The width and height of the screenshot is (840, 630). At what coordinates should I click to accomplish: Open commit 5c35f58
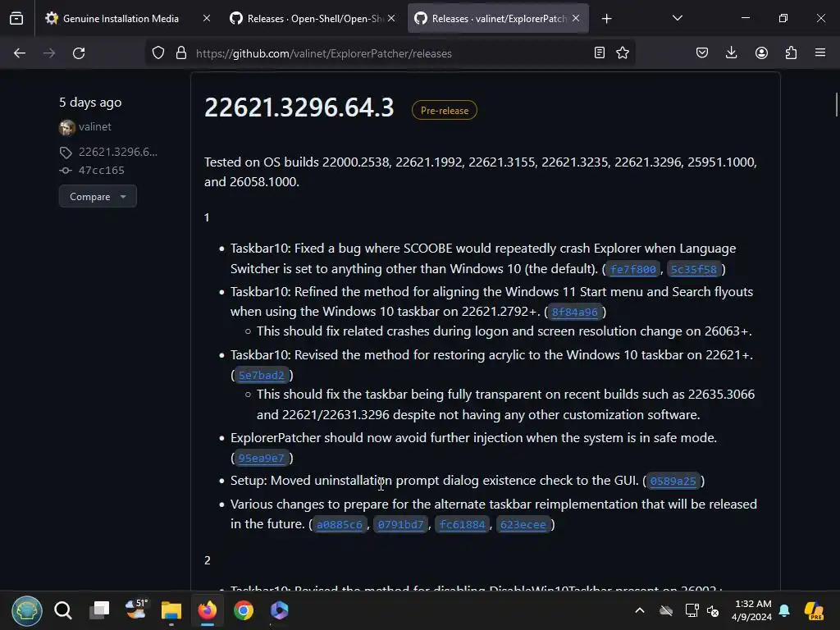pyautogui.click(x=693, y=269)
